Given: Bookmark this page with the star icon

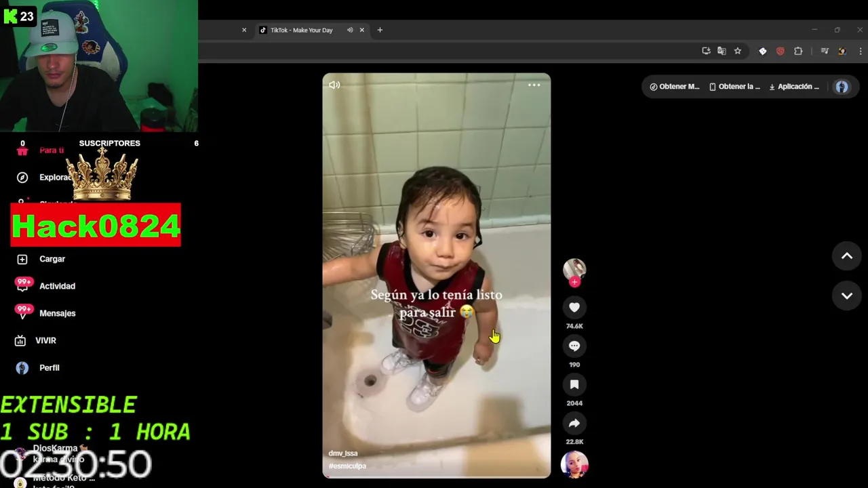Looking at the screenshot, I should pos(738,51).
